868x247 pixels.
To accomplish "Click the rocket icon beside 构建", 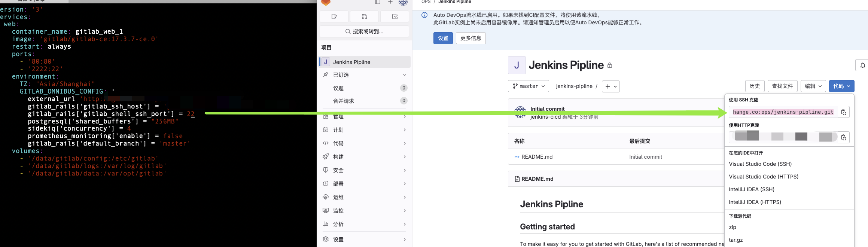I will coord(326,157).
